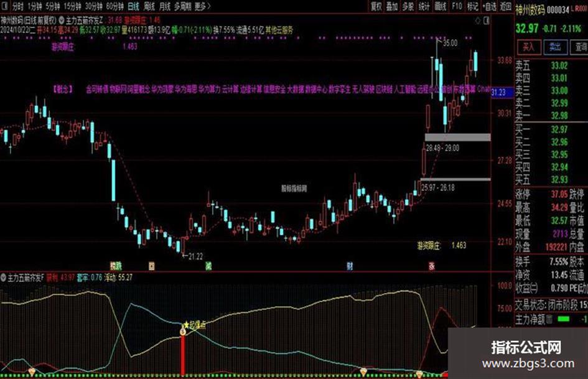
Task: Click the 买入 buy button
Action: (529, 47)
